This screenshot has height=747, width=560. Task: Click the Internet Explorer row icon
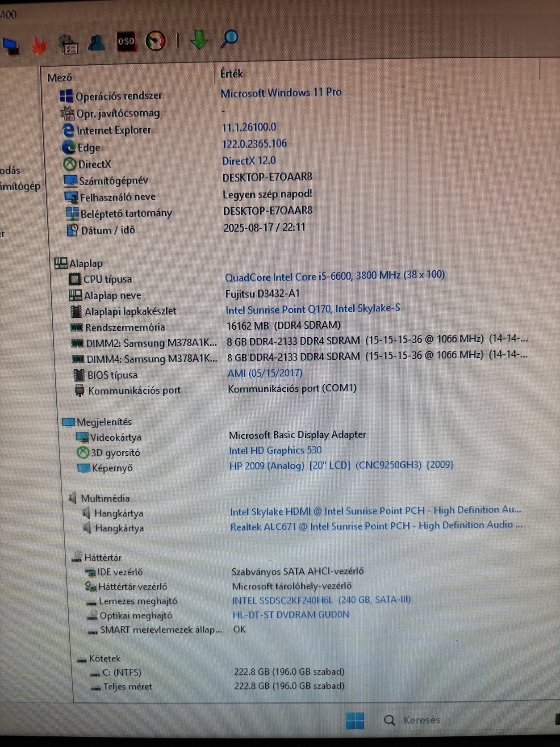pos(68,130)
